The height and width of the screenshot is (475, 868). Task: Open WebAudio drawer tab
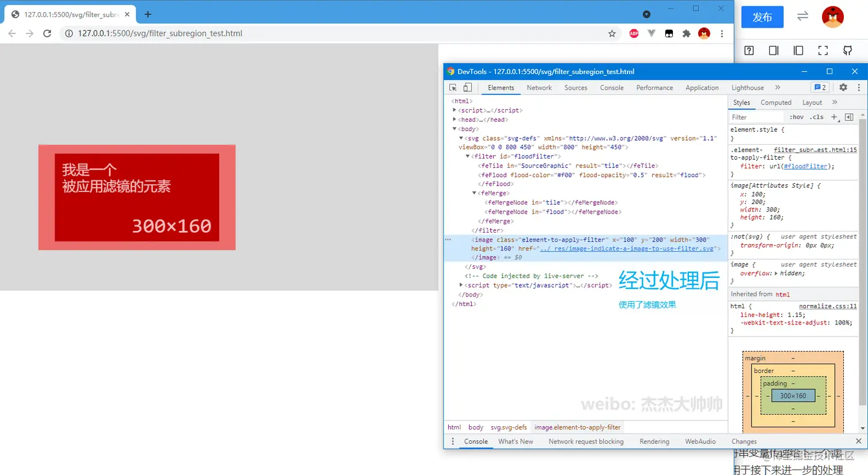700,441
